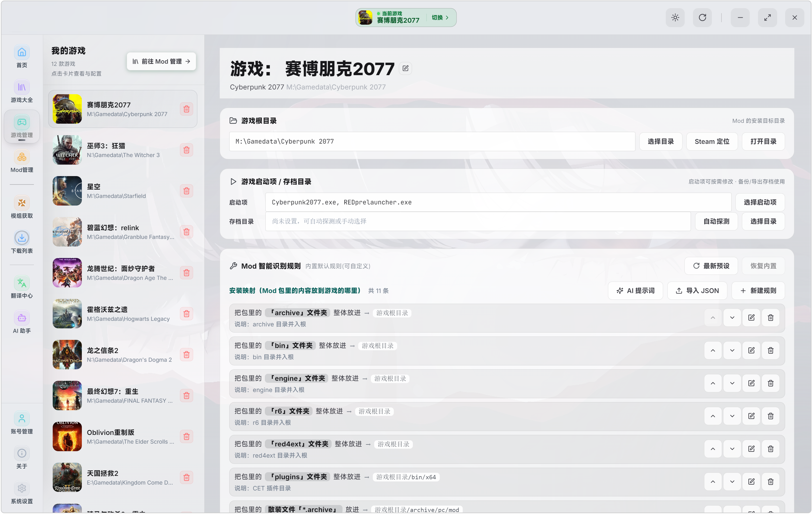Viewport: 812px width, 514px height.
Task: Click 选择目录 for save directory
Action: point(764,222)
